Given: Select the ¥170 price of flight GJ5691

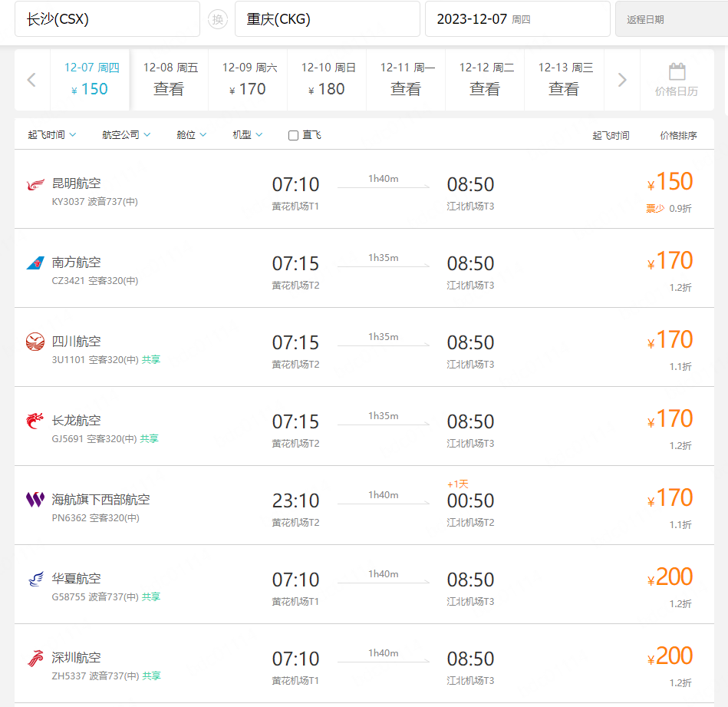Looking at the screenshot, I should [x=670, y=418].
